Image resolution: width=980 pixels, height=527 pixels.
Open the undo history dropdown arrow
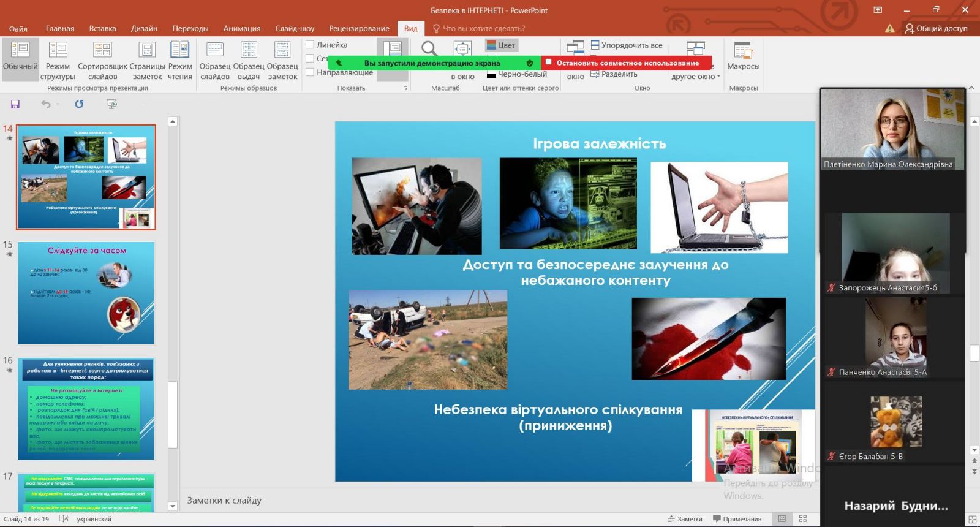click(x=58, y=104)
